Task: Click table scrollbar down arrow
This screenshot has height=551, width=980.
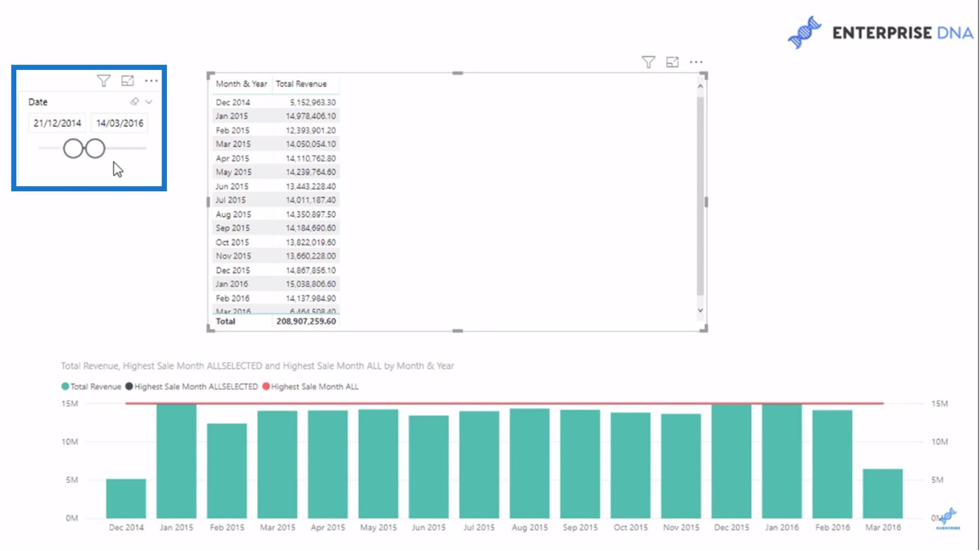Action: coord(700,310)
